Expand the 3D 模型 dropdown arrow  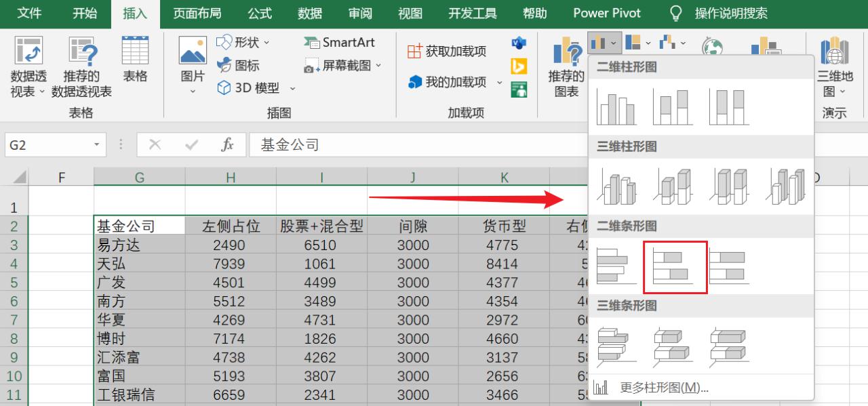pyautogui.click(x=293, y=88)
